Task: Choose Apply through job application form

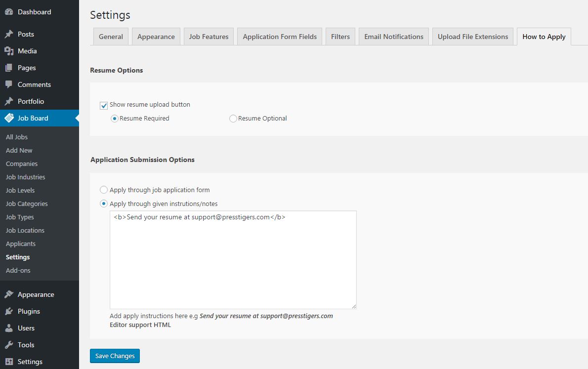Action: pos(104,190)
